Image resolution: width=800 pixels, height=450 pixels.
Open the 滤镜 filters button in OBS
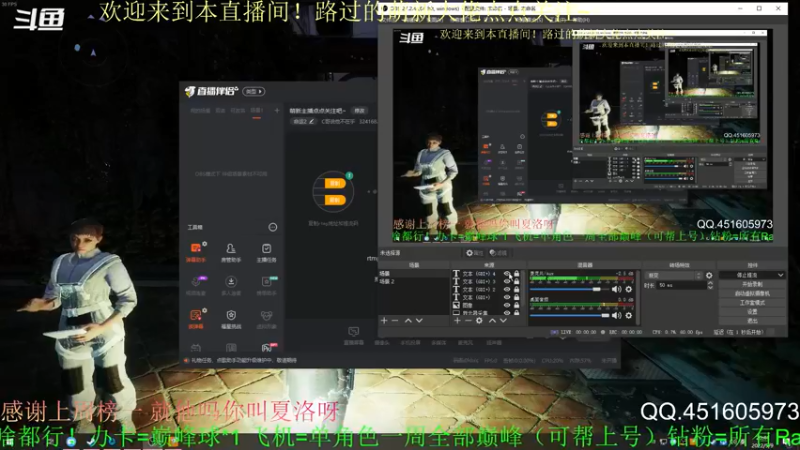pos(498,253)
